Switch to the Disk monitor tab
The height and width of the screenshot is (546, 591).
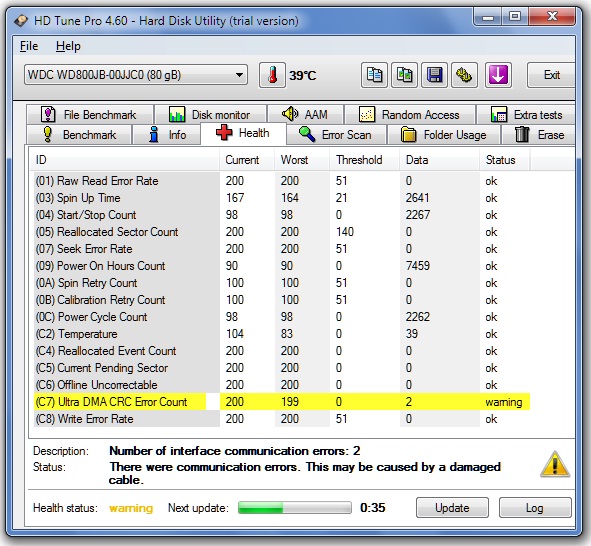click(211, 115)
